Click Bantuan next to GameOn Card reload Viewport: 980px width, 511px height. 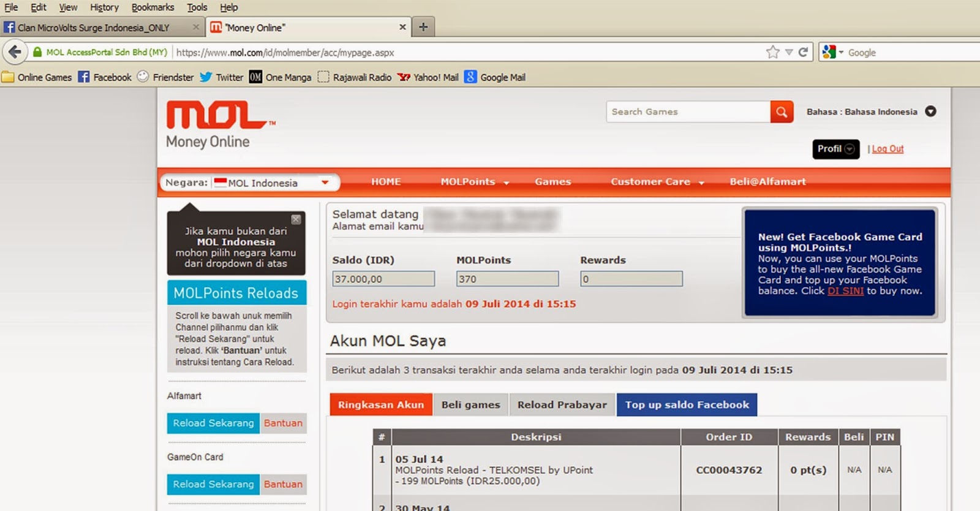[283, 484]
